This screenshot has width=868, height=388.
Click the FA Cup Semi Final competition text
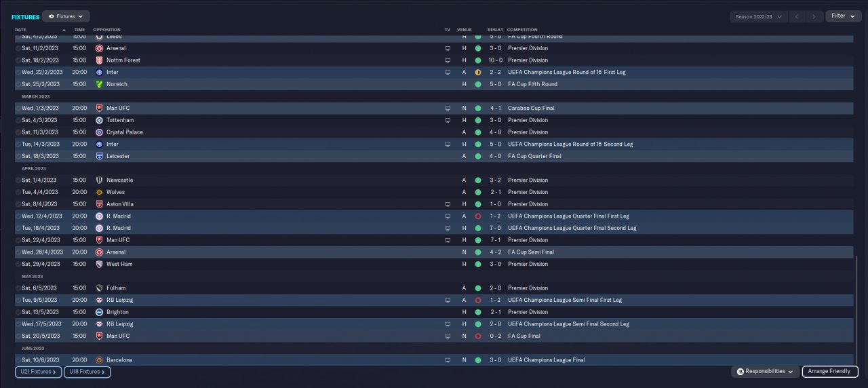pos(531,252)
